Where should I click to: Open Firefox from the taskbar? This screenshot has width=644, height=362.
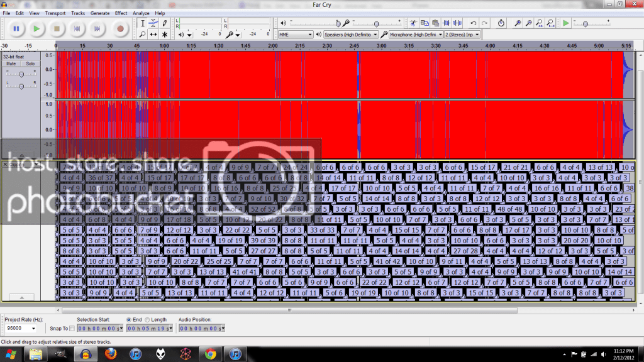(111, 354)
